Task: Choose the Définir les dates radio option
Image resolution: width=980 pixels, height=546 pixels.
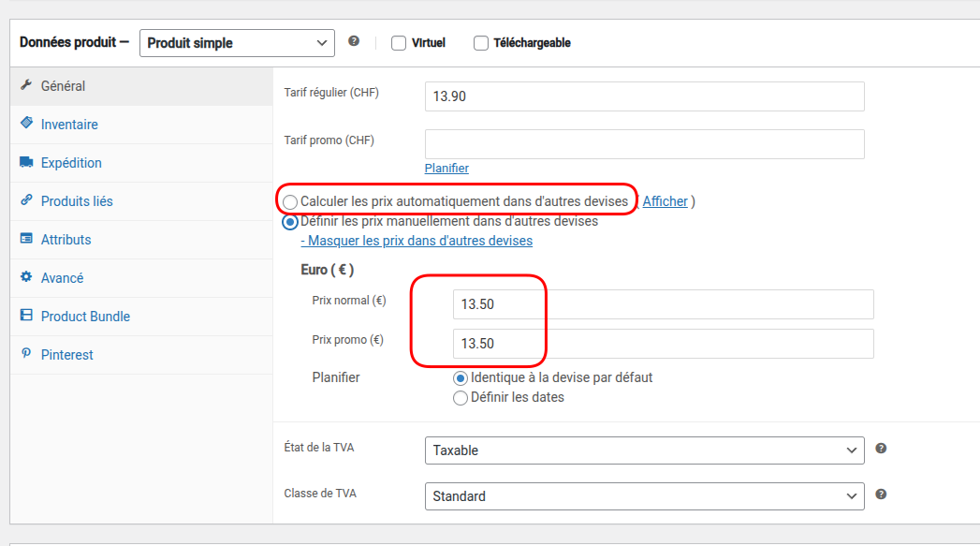Action: click(x=461, y=398)
